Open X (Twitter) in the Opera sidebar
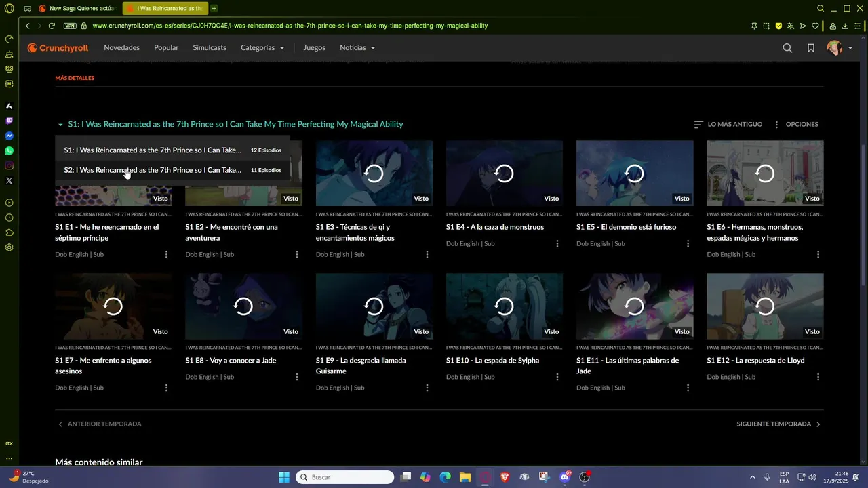This screenshot has height=488, width=868. [9, 180]
